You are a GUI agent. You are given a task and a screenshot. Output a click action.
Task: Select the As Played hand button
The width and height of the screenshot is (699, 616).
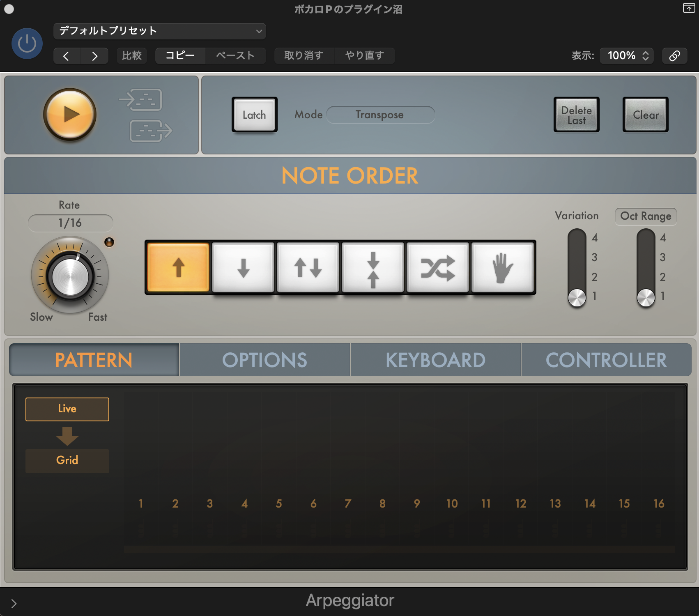503,267
